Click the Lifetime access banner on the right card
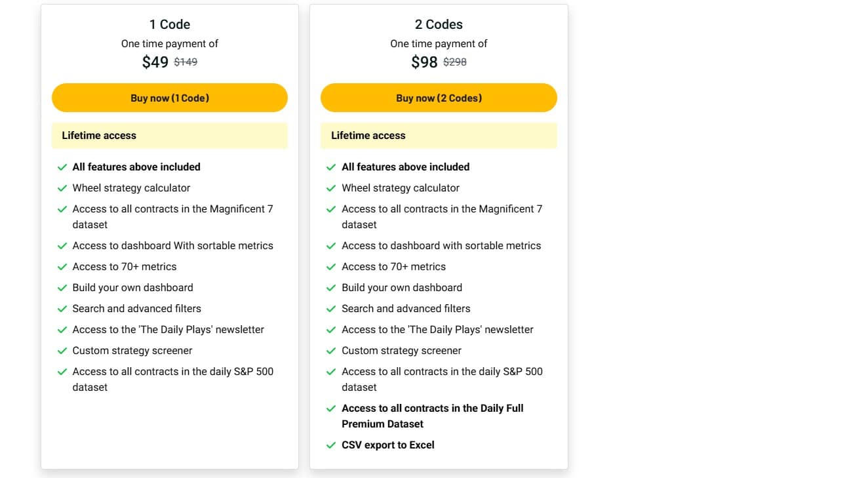Viewport: 868px width, 478px height. click(438, 135)
